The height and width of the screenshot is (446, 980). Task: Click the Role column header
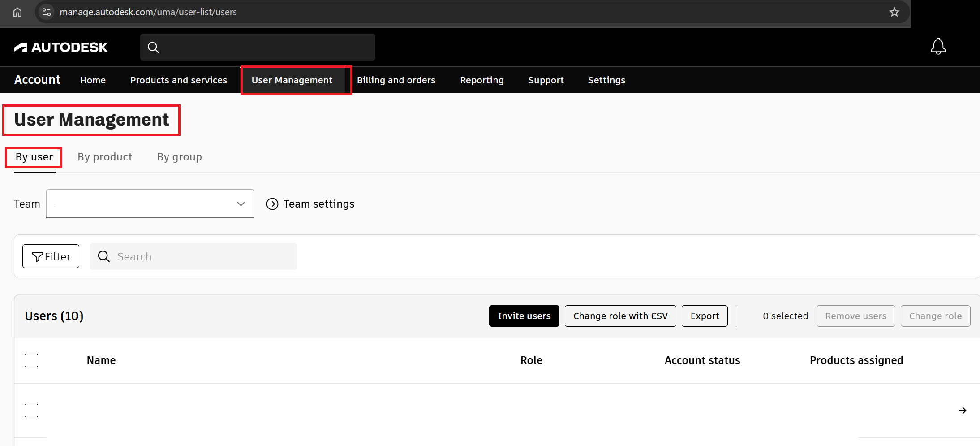531,360
